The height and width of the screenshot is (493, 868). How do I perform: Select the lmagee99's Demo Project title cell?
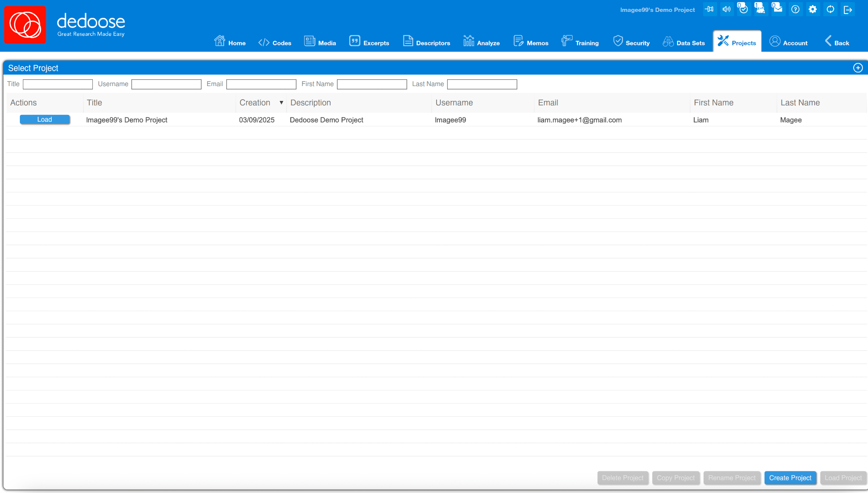click(x=127, y=120)
